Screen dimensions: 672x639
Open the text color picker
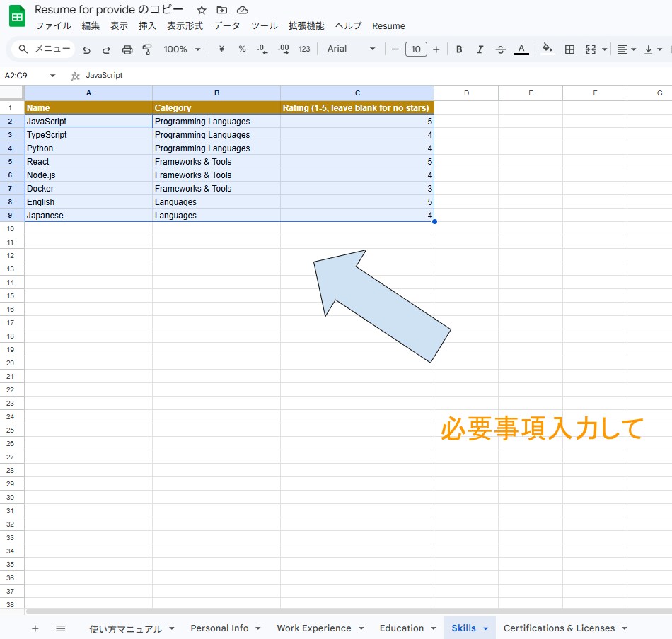[x=521, y=49]
